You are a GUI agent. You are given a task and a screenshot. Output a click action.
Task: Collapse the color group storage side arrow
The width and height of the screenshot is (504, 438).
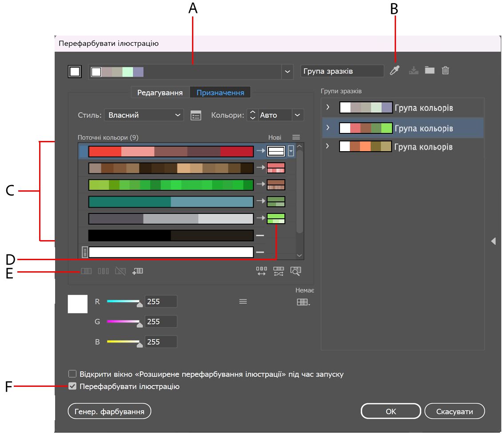493,241
